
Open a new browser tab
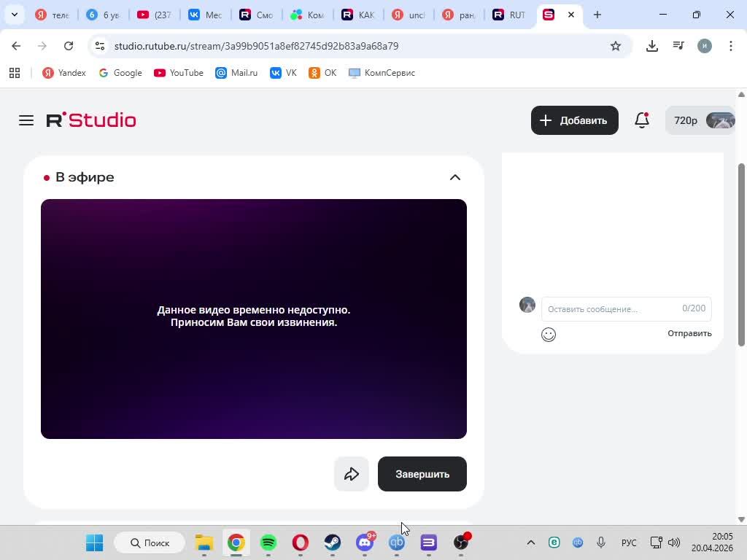click(597, 15)
